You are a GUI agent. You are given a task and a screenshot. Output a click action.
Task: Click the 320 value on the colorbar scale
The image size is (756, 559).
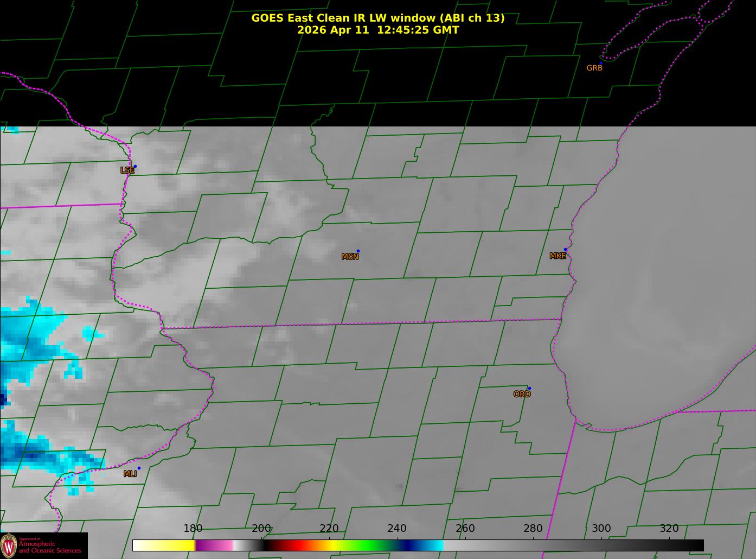click(x=669, y=528)
